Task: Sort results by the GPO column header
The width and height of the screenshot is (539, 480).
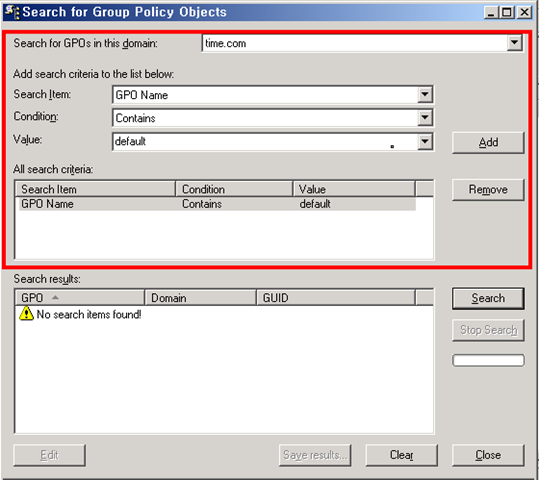Action: 80,297
